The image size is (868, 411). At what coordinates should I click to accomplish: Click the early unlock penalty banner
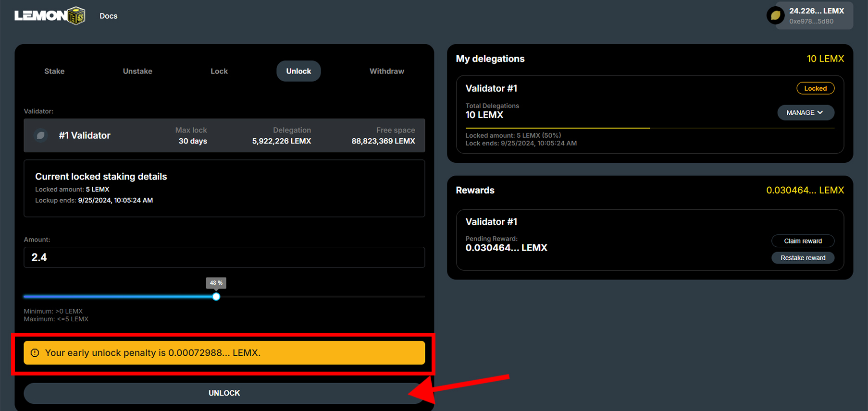pyautogui.click(x=224, y=353)
